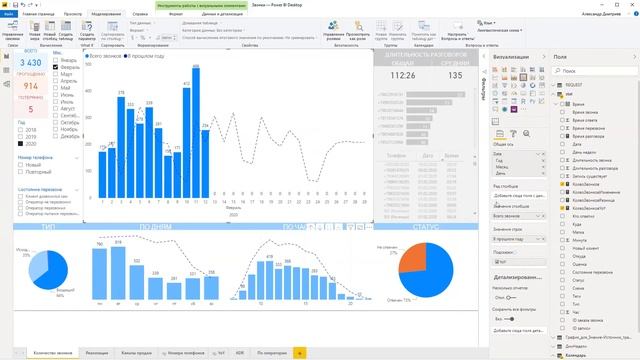Open the Analytics magnifier tab
Viewport: 640px width, 360px height.
(x=527, y=134)
